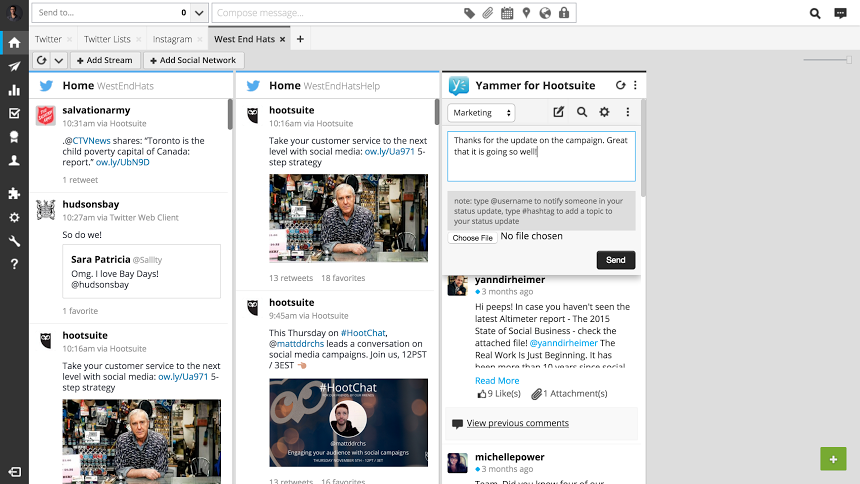Screen dimensions: 860x484
Task: Open the shopkeeper photo in WestEndHatsHelp stream
Action: pos(348,218)
